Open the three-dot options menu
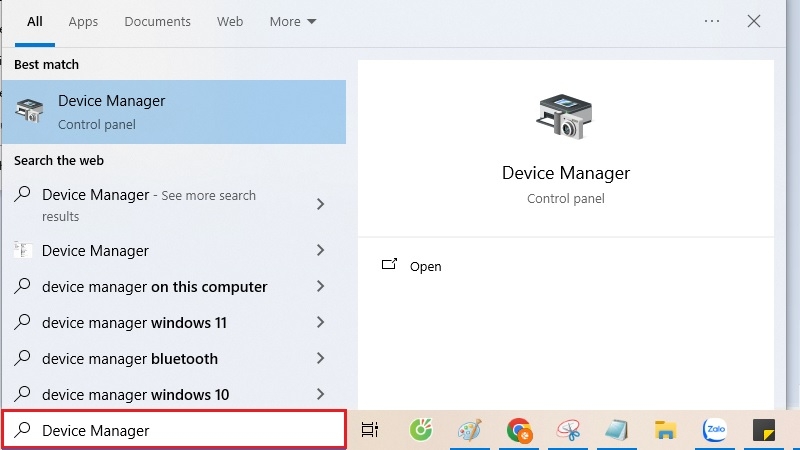The image size is (800, 450). 712,21
